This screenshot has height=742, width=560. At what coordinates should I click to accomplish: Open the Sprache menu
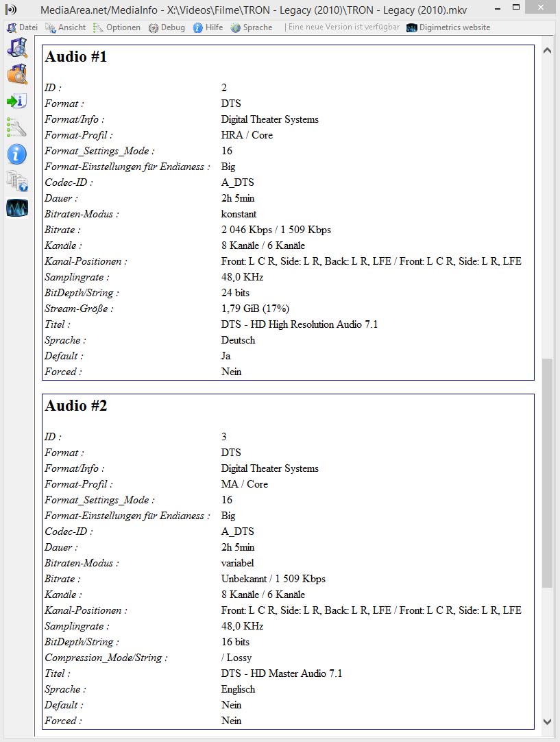click(x=252, y=27)
